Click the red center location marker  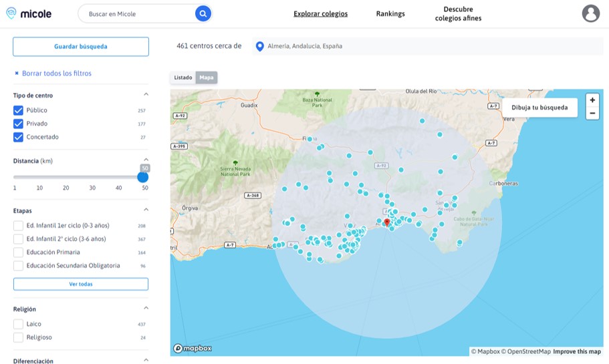386,222
